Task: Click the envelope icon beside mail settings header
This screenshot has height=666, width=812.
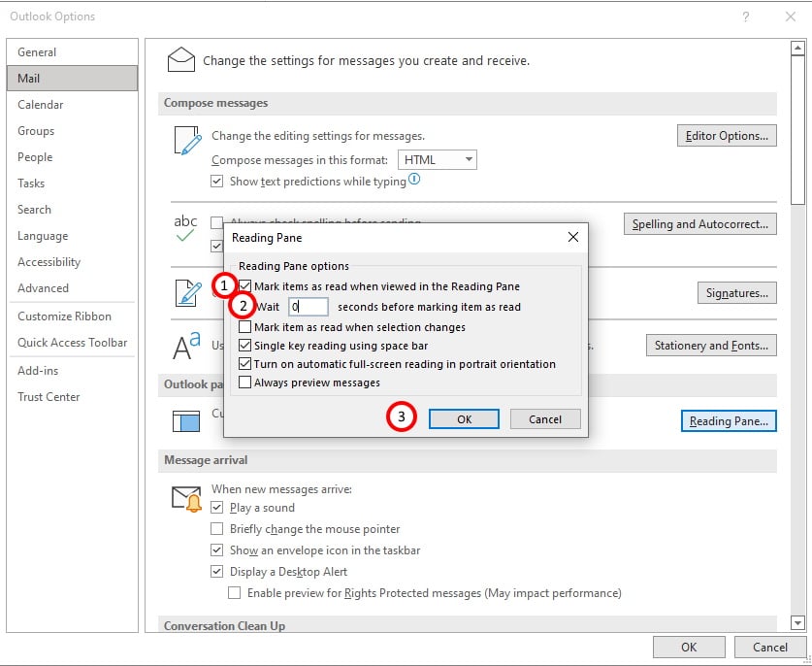Action: 181,60
